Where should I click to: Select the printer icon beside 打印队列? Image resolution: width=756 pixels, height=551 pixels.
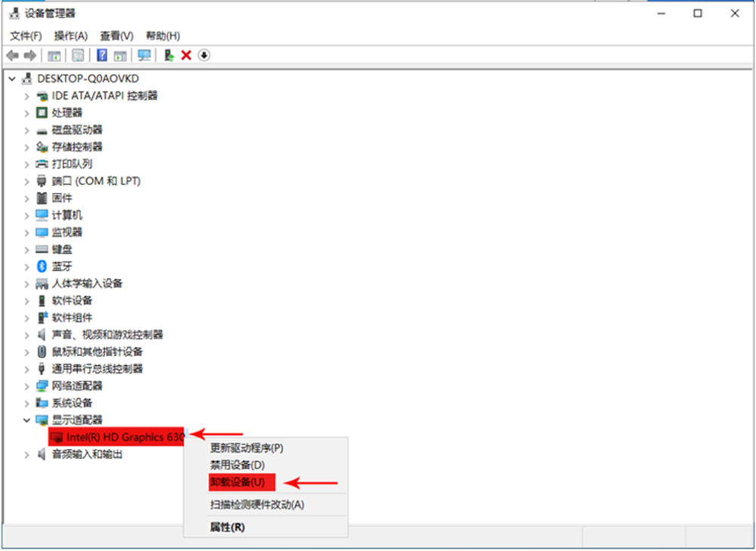point(42,164)
